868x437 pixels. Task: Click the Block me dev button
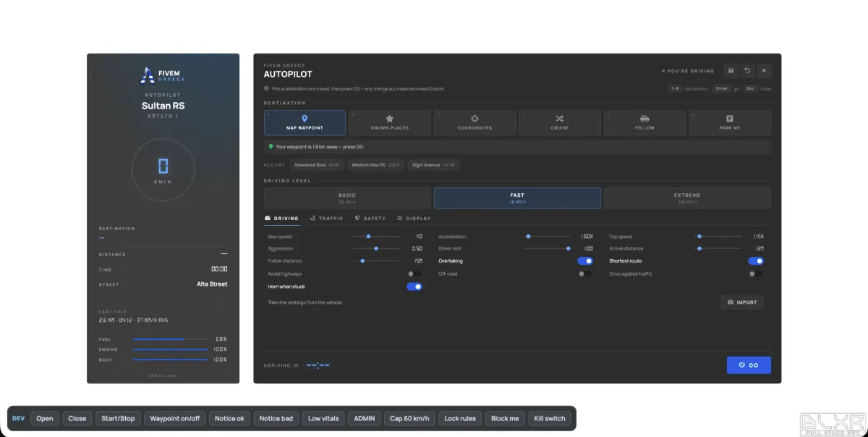coord(505,418)
